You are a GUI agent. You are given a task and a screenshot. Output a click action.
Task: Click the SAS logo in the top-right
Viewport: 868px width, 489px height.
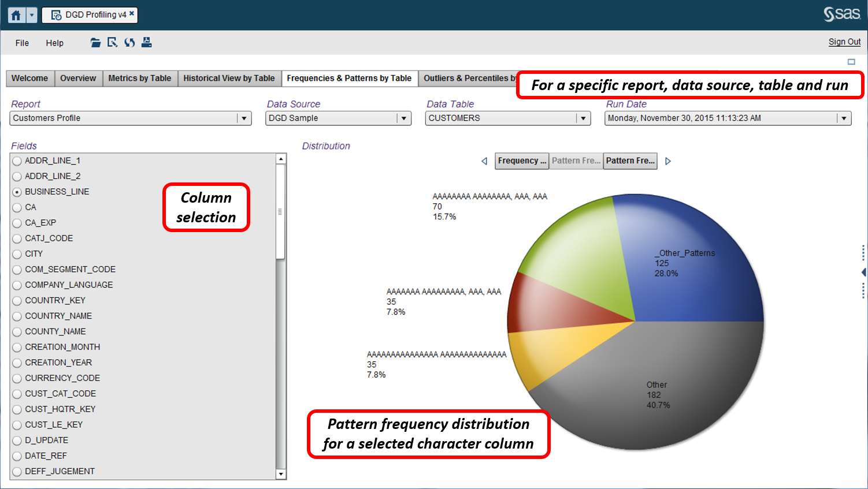click(841, 14)
